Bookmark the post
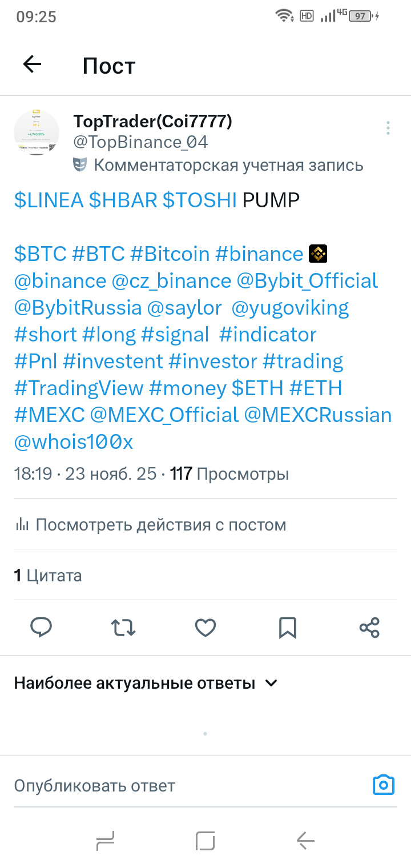Screen dimensions: 411x868 tap(288, 627)
